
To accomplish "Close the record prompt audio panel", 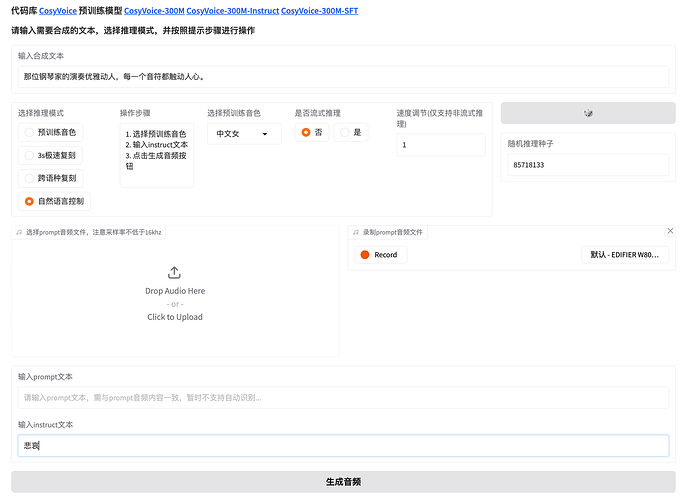I will click(x=670, y=231).
